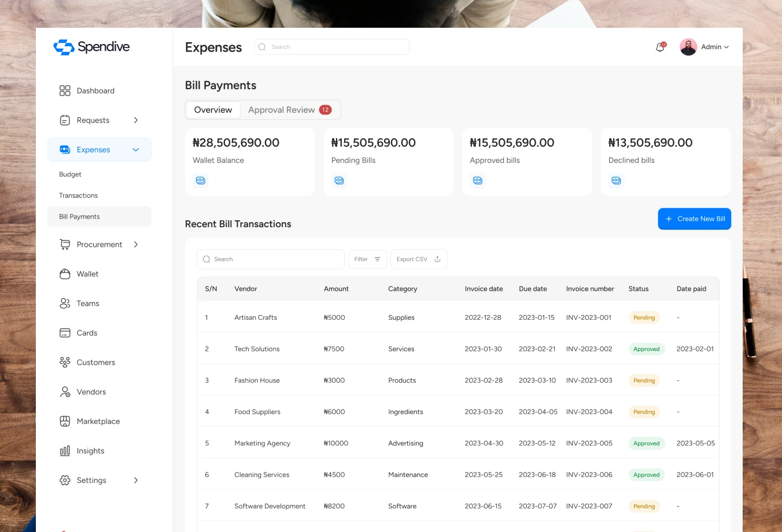Collapse the Expenses submenu chevron

coord(136,150)
